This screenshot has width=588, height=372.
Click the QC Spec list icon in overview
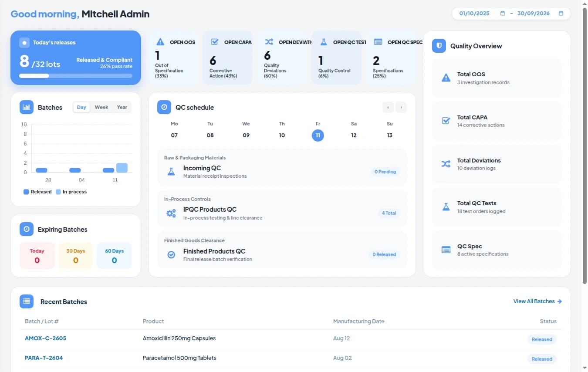point(446,250)
